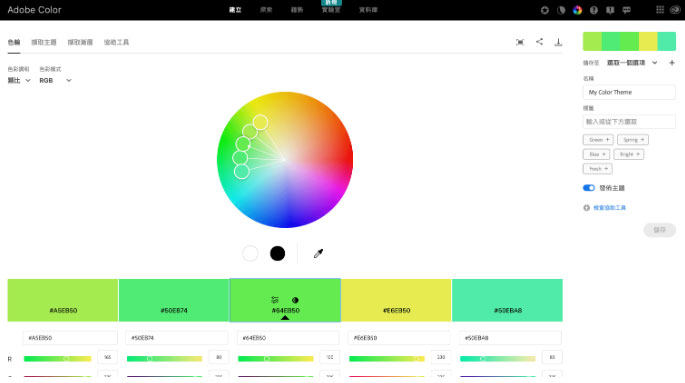
Task: Click the blue accessibility tools link
Action: click(x=609, y=207)
